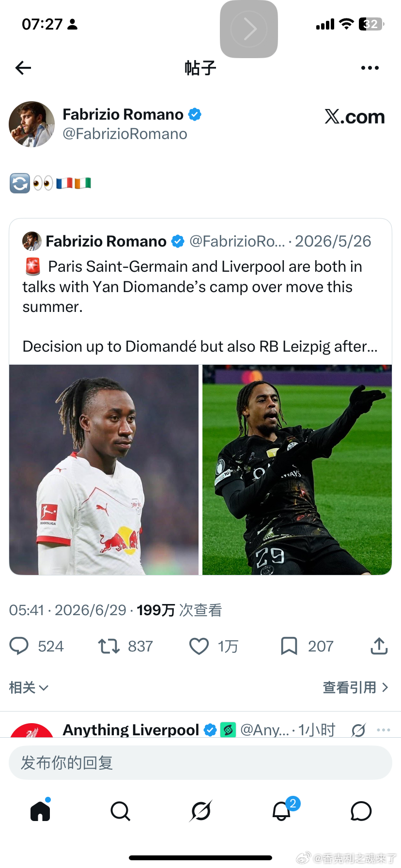Open the Search tab in bottom bar

click(x=120, y=811)
